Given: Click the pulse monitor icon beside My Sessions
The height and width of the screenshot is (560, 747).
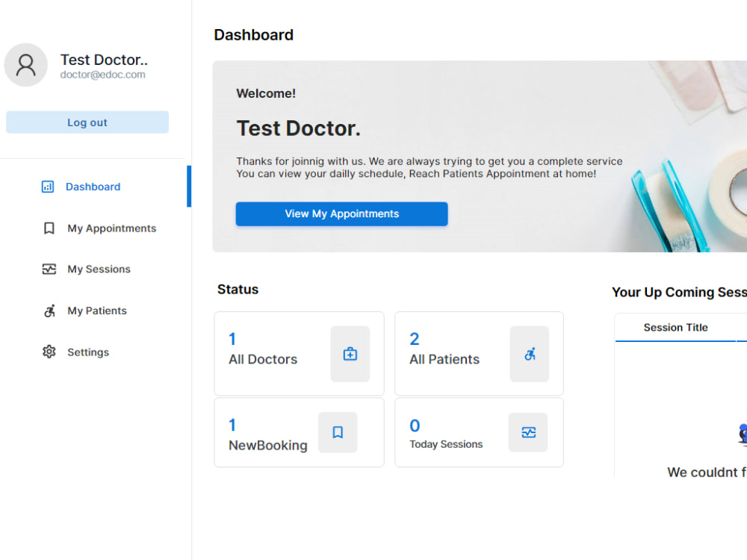Looking at the screenshot, I should coord(49,269).
